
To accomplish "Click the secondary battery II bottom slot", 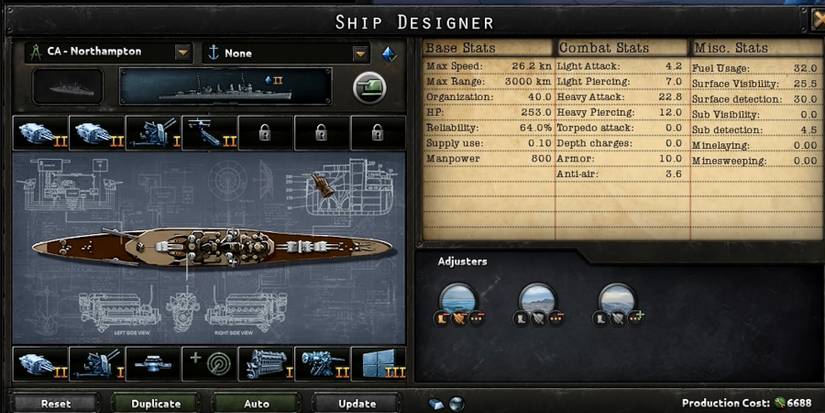I will (322, 364).
